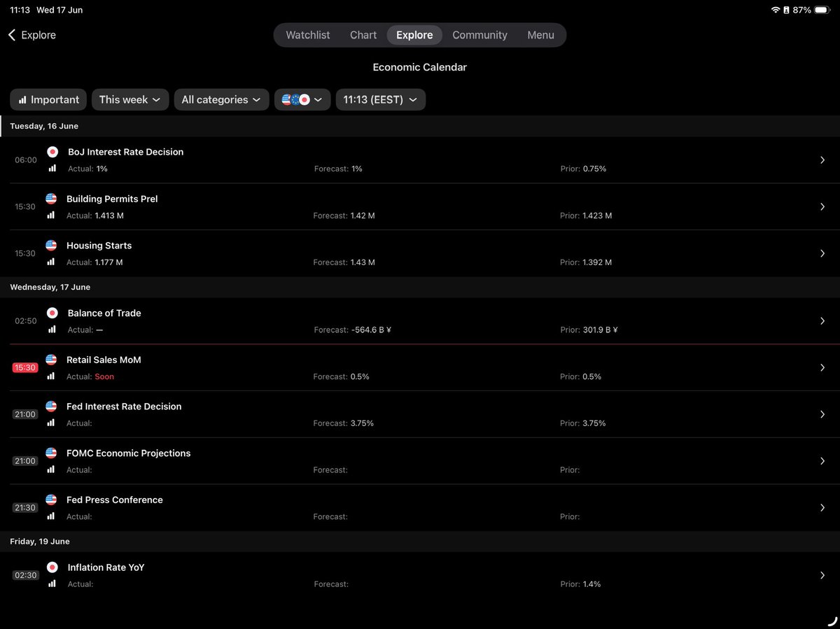Click Japan flag on Inflation Rate YoY
840x629 pixels.
click(52, 567)
